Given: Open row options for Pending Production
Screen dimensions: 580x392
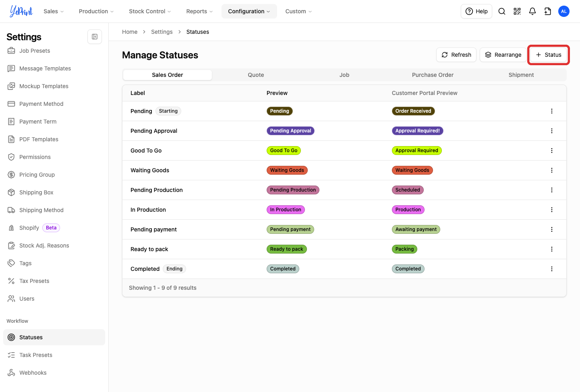Looking at the screenshot, I should click(552, 190).
